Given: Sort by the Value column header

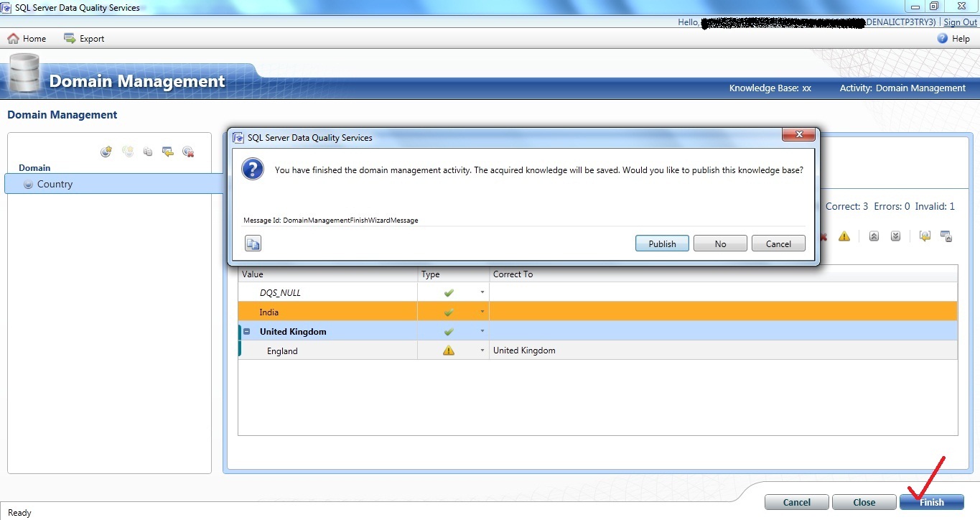Looking at the screenshot, I should pyautogui.click(x=328, y=274).
